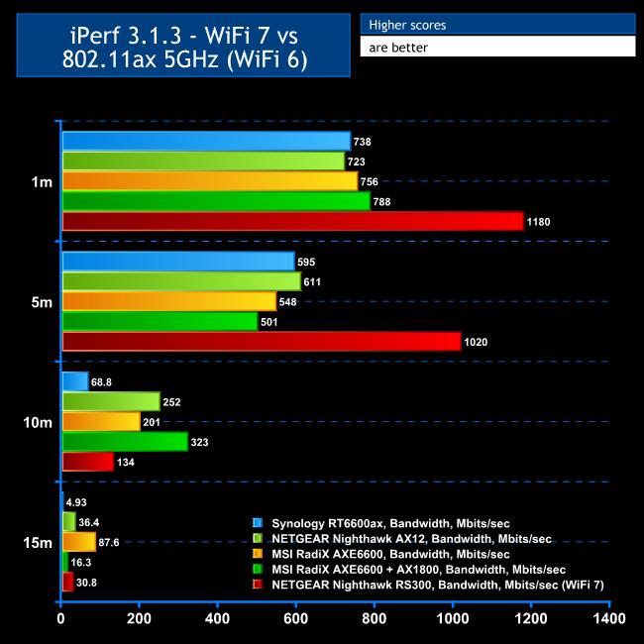This screenshot has height=644, width=644.
Task: Select the legend text 'NETGEAR Nighthawk AX12, Bandwidth, Mbits/sec'
Action: coord(411,538)
